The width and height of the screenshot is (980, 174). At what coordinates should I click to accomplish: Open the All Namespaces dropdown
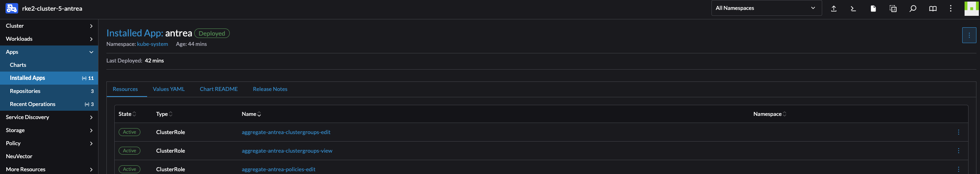tap(766, 8)
